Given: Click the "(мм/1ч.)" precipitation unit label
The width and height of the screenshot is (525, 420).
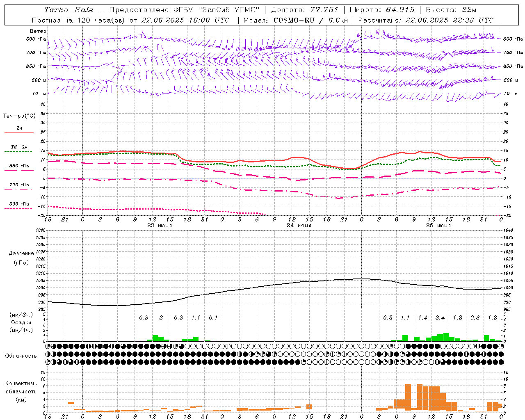Looking at the screenshot, I should point(21,330).
